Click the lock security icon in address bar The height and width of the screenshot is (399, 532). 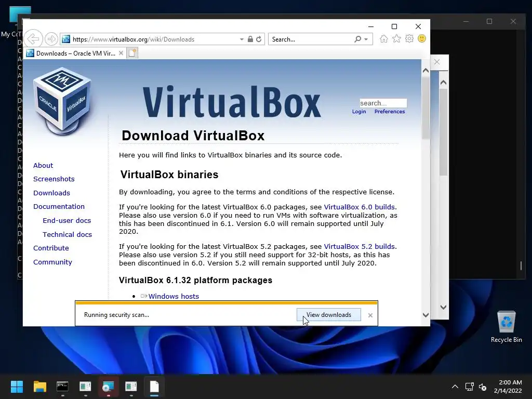coord(250,39)
